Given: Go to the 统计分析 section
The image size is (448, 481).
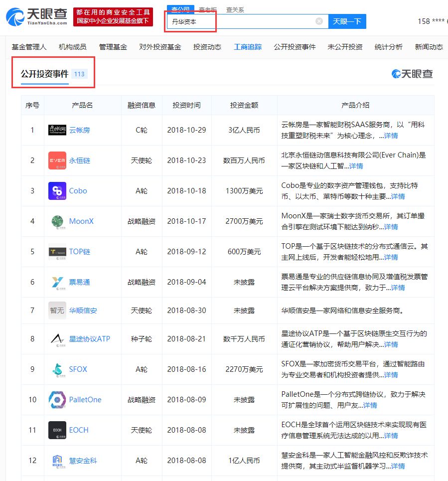Looking at the screenshot, I should point(389,47).
